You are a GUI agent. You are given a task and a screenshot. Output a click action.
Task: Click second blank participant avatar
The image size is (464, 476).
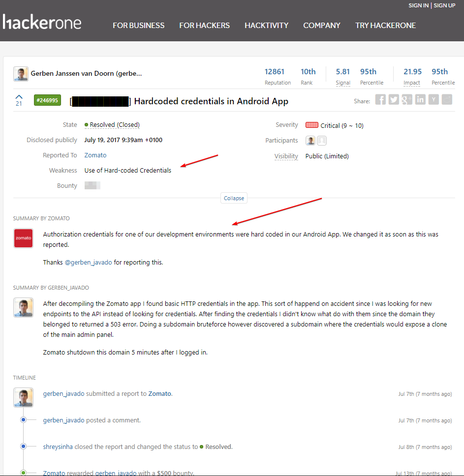(322, 141)
